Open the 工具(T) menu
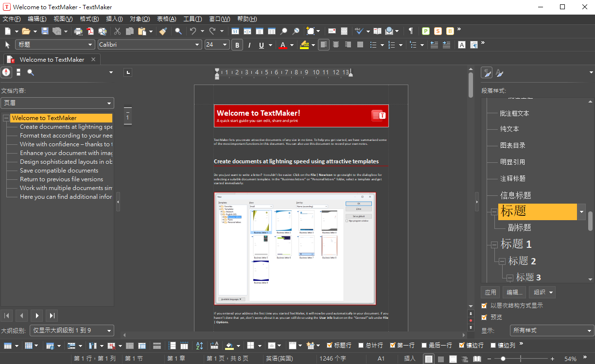This screenshot has height=364, width=595. pos(192,19)
